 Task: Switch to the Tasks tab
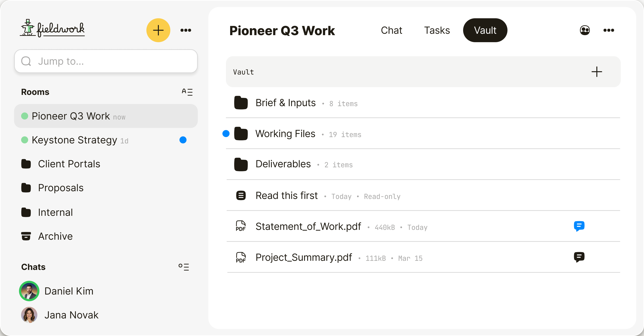coord(437,30)
